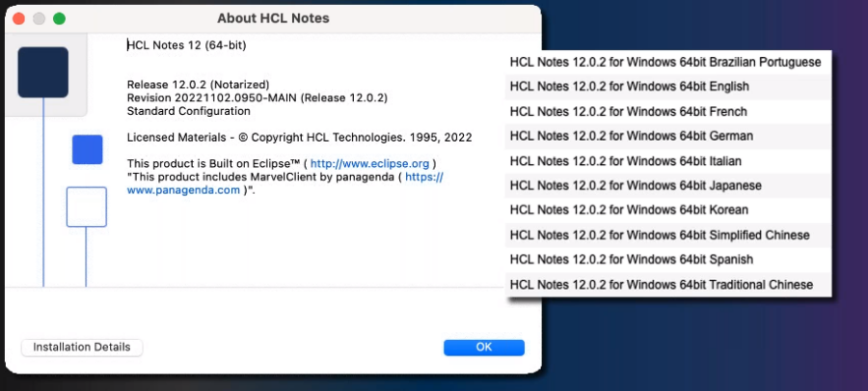Select HCL Notes 12.0.2 Windows 64bit Italian
The image size is (868, 391).
pos(668,160)
